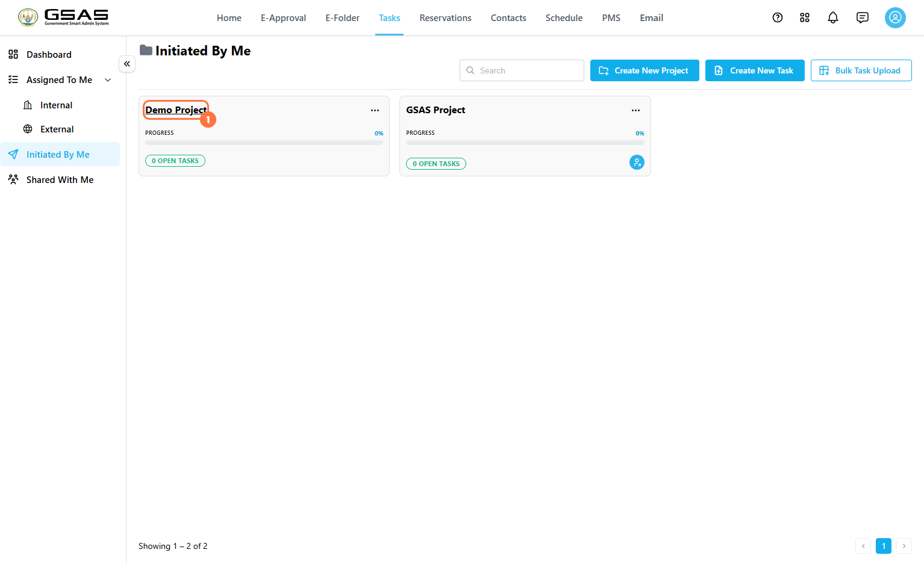Open the Demo Project more options menu
Viewport: 924px width, 564px height.
(x=375, y=110)
